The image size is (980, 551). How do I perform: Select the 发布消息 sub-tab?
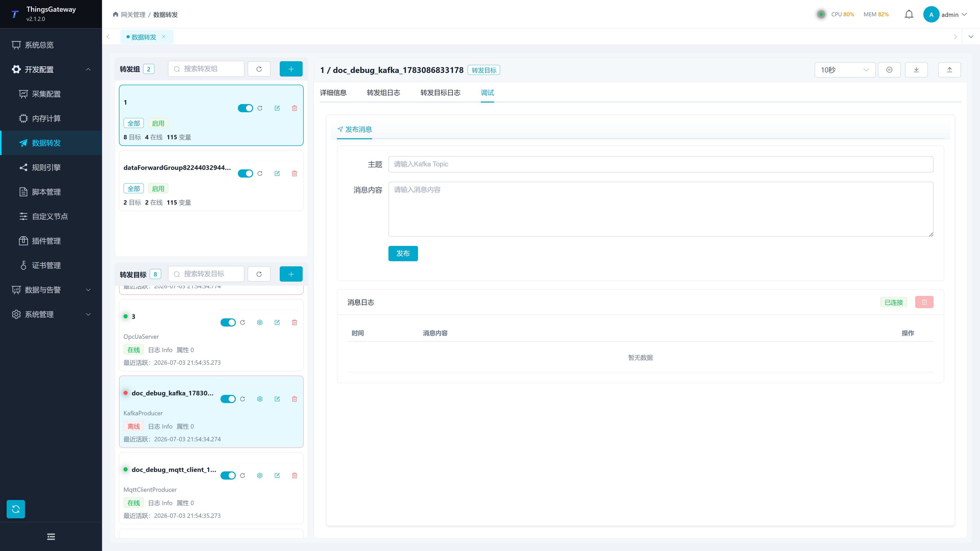(354, 129)
